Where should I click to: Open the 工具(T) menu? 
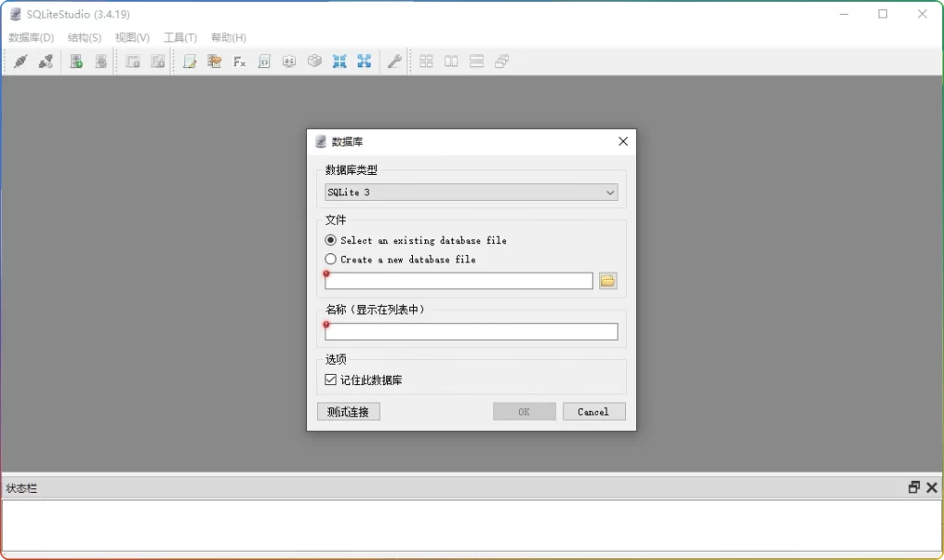180,38
